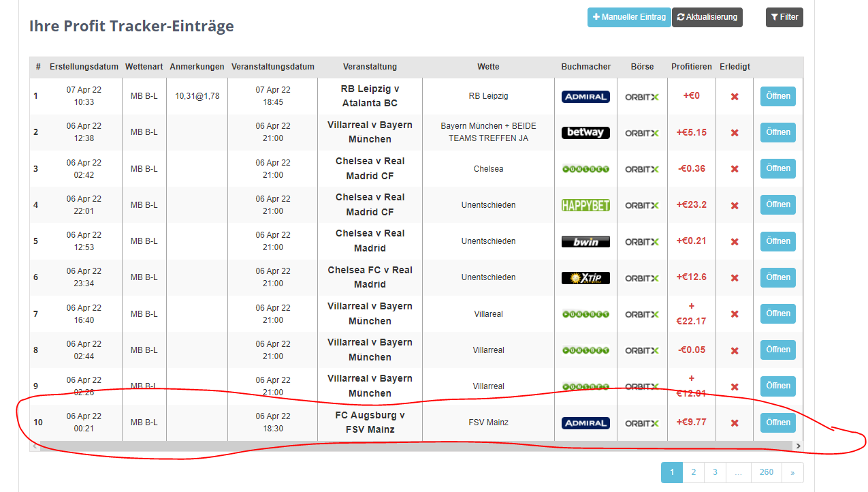The height and width of the screenshot is (492, 868).
Task: Click Orbitx logo in row 6
Action: [642, 278]
